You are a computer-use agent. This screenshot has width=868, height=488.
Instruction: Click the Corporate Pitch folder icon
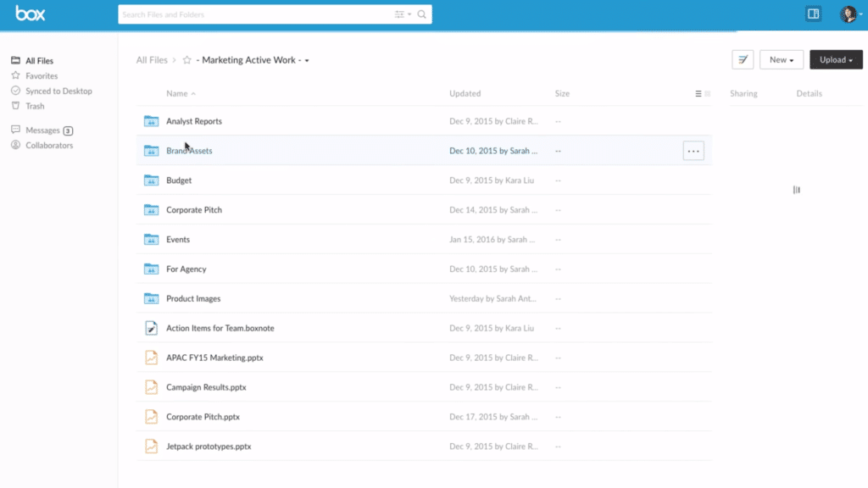click(x=151, y=210)
